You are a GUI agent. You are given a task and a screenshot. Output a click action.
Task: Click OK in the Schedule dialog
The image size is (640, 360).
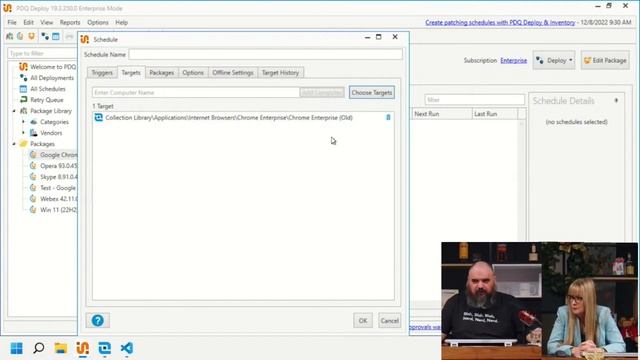pos(363,320)
